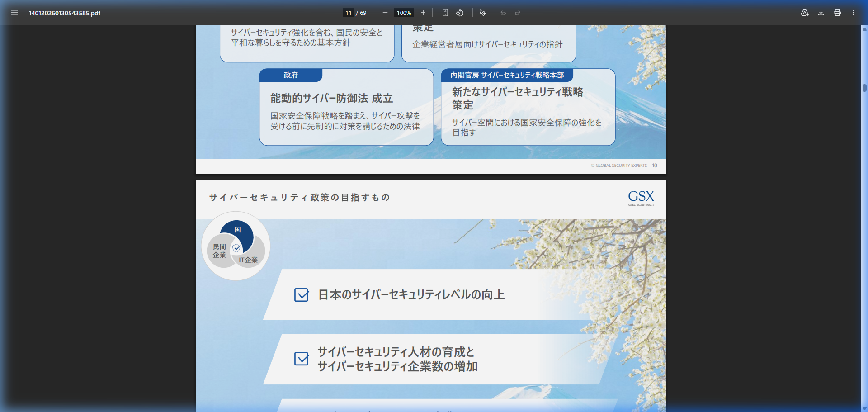Click inside the page number field showing 11
The width and height of the screenshot is (868, 412).
pyautogui.click(x=348, y=13)
